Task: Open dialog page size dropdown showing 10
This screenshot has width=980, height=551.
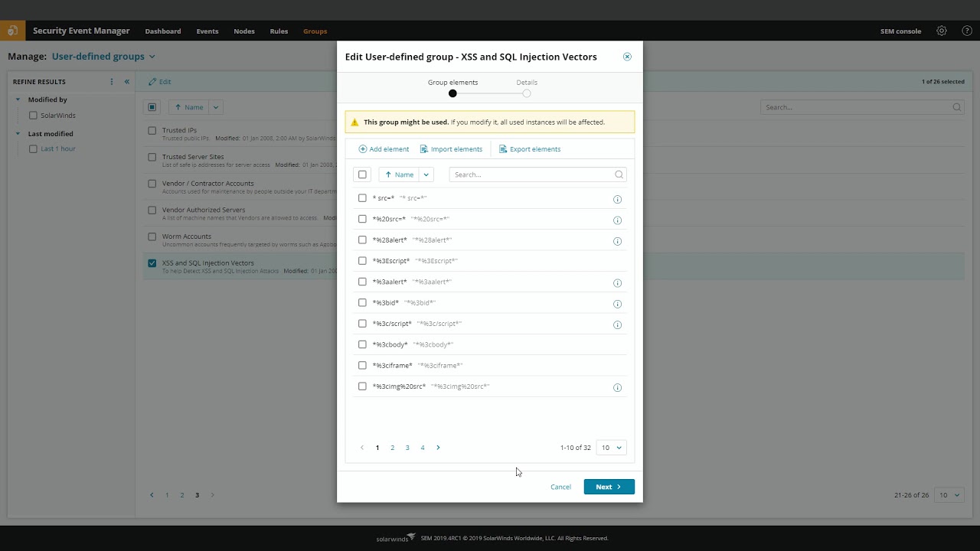Action: 611,448
